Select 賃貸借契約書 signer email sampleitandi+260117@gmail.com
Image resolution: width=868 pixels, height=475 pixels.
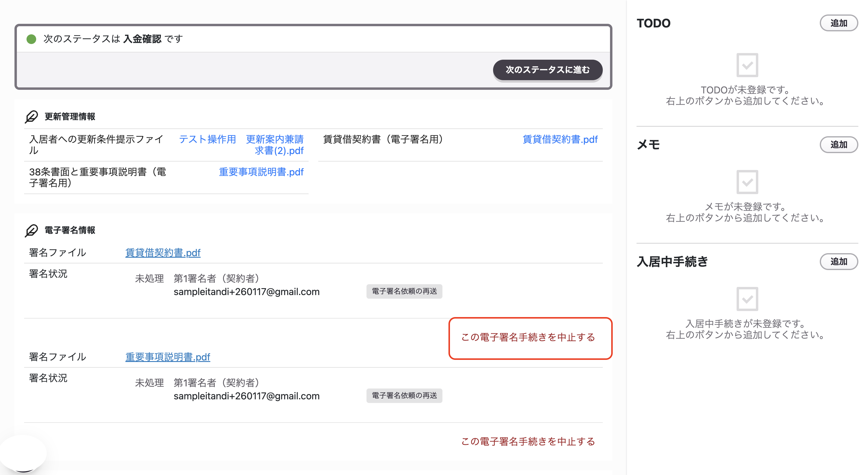[x=246, y=292]
